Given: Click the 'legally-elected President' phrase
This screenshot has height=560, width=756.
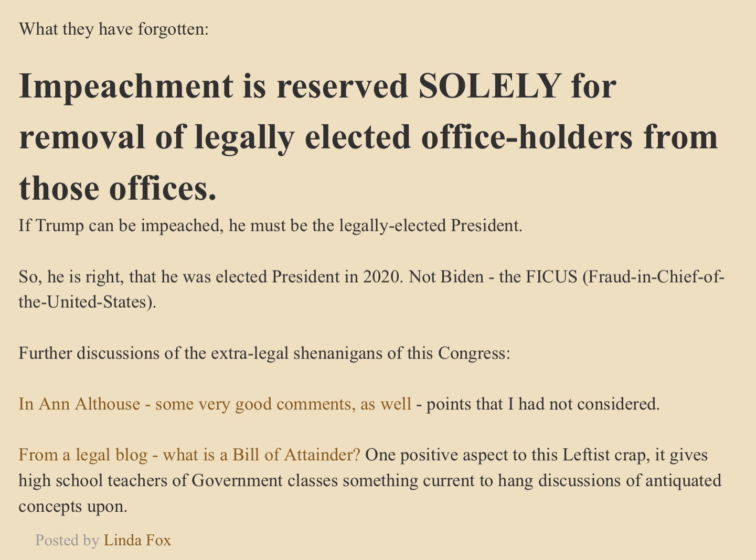Looking at the screenshot, I should (x=431, y=226).
